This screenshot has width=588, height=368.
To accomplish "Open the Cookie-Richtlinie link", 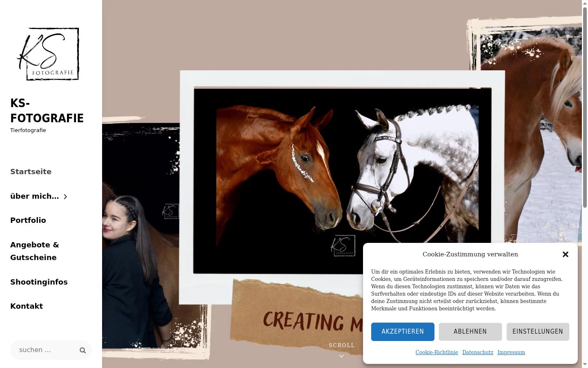I will (x=437, y=352).
